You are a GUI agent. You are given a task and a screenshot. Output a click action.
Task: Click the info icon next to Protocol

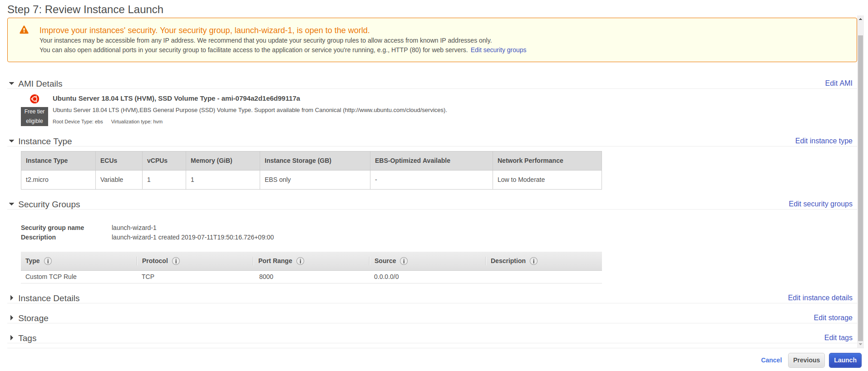[x=176, y=261]
